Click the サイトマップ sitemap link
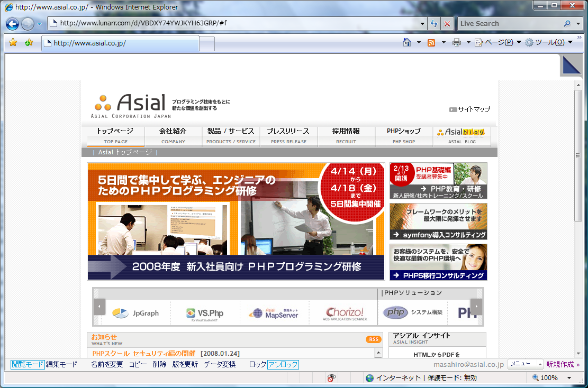This screenshot has height=388, width=588. coord(473,109)
